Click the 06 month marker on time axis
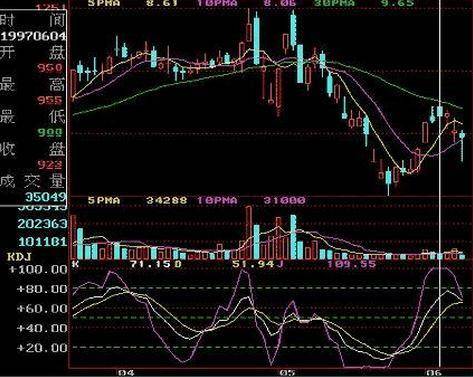This screenshot has width=473, height=377. click(435, 372)
